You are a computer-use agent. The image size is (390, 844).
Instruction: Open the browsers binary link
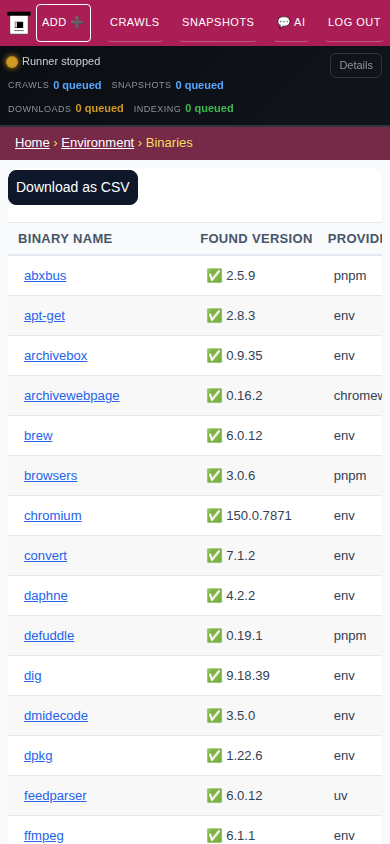point(51,476)
